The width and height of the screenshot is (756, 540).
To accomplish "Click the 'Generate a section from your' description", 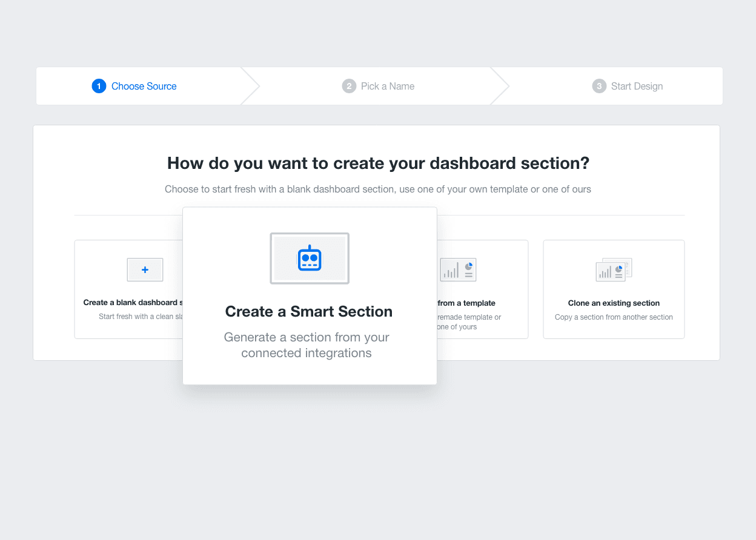I will click(307, 337).
